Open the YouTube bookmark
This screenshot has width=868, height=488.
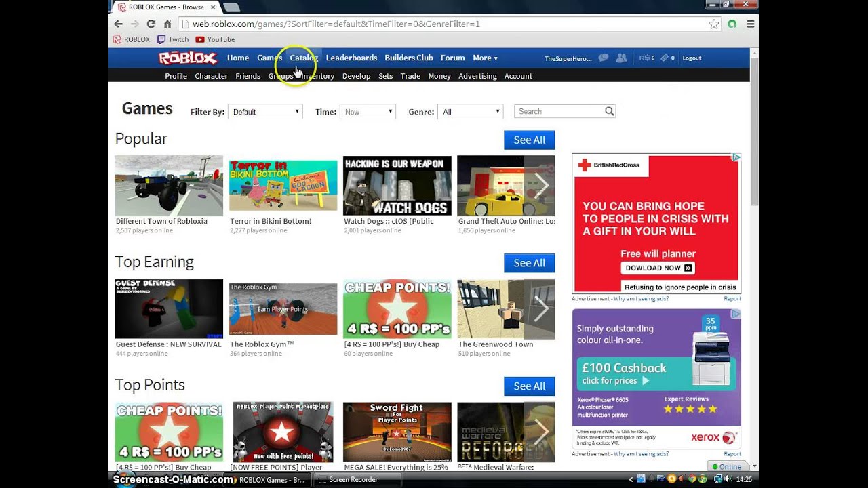(x=215, y=39)
